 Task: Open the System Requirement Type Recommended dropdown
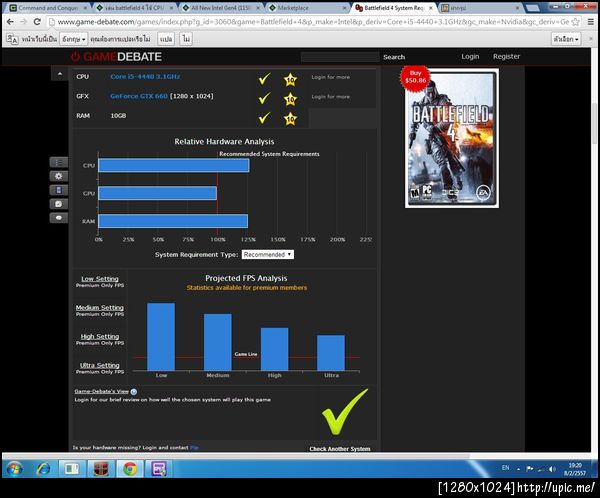tap(267, 255)
